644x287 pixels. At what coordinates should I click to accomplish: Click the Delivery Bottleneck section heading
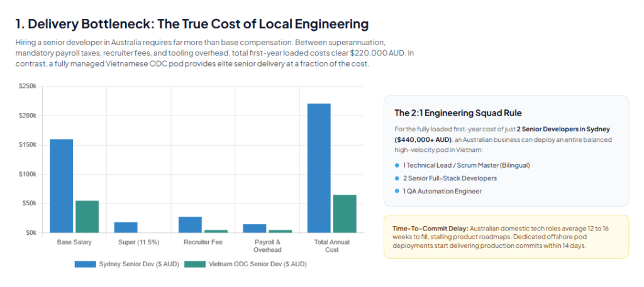coord(192,24)
